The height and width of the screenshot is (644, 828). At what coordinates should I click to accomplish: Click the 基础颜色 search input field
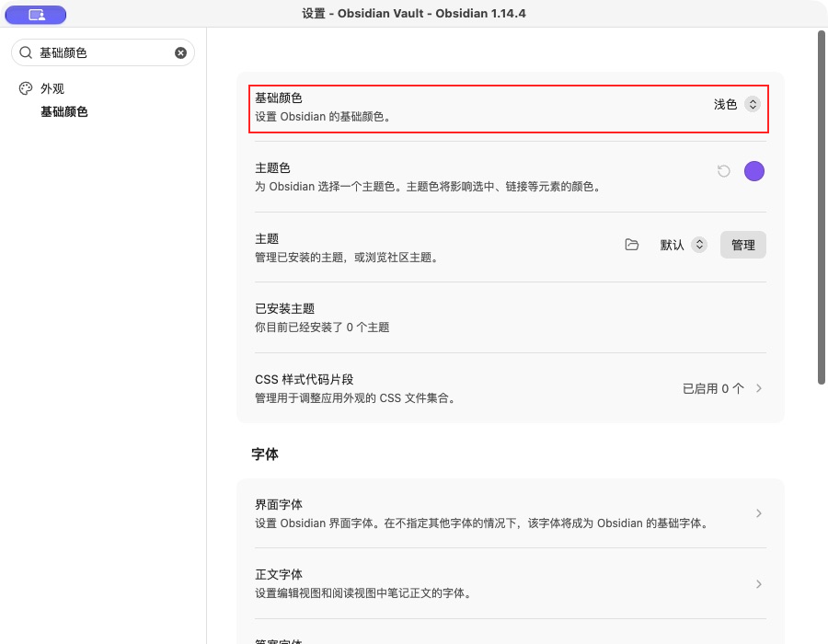pos(103,52)
